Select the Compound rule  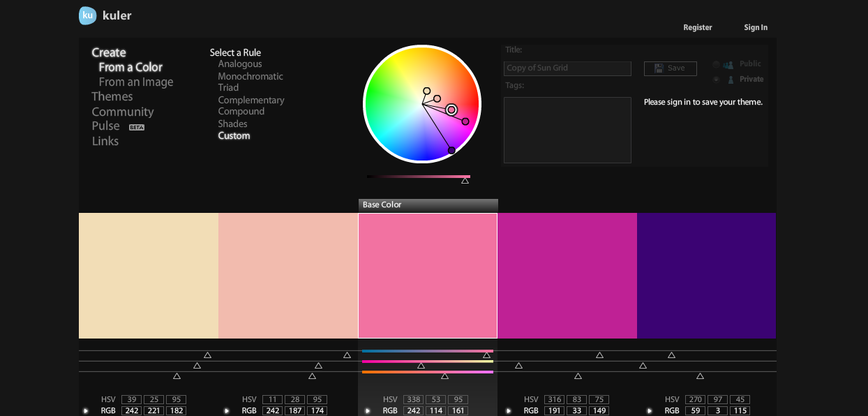pos(241,112)
